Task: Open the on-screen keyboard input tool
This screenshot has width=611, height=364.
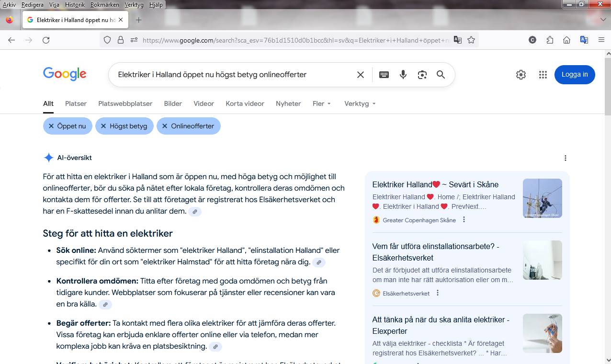Action: 384,75
